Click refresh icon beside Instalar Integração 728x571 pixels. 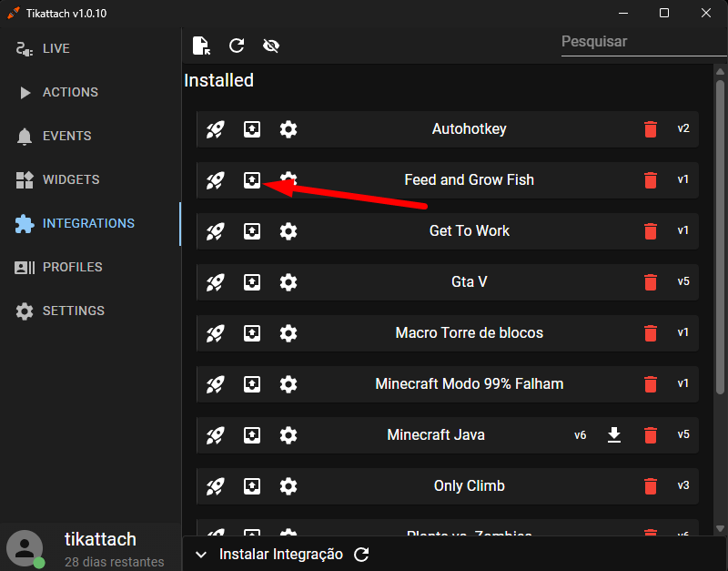pos(361,555)
